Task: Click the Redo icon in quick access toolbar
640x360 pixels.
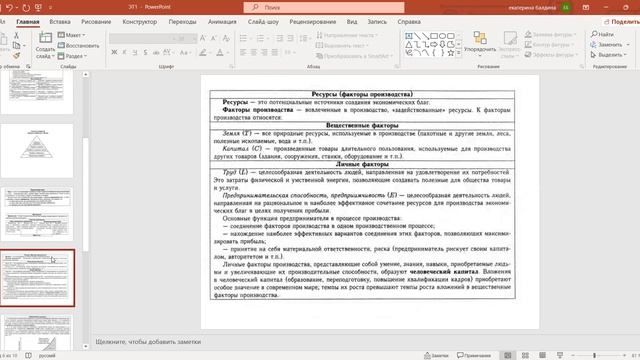Action: [x=26, y=7]
